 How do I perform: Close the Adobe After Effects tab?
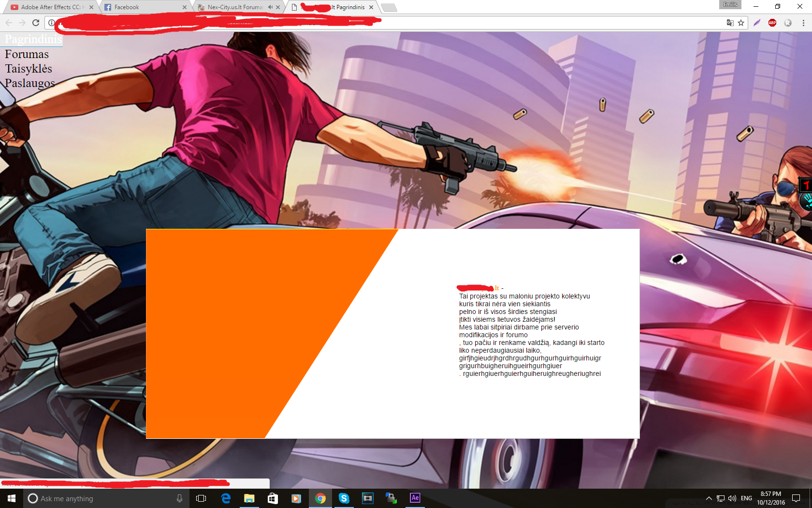pyautogui.click(x=91, y=7)
